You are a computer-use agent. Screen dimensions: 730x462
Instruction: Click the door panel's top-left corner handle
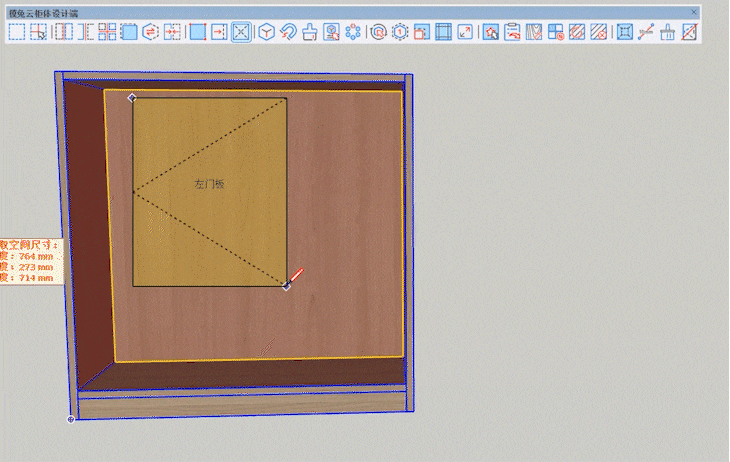132,98
